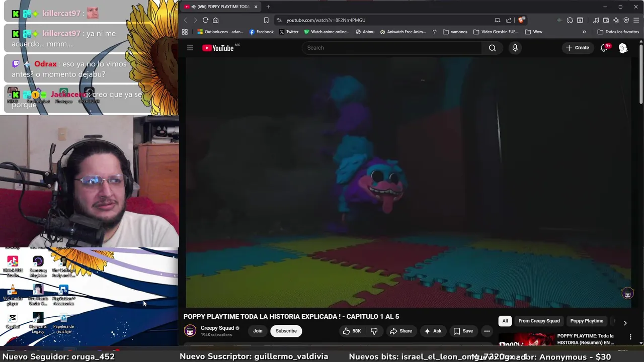This screenshot has height=362, width=644.
Task: Open PlayStation Accessories desktop shortcut
Action: 63,295
